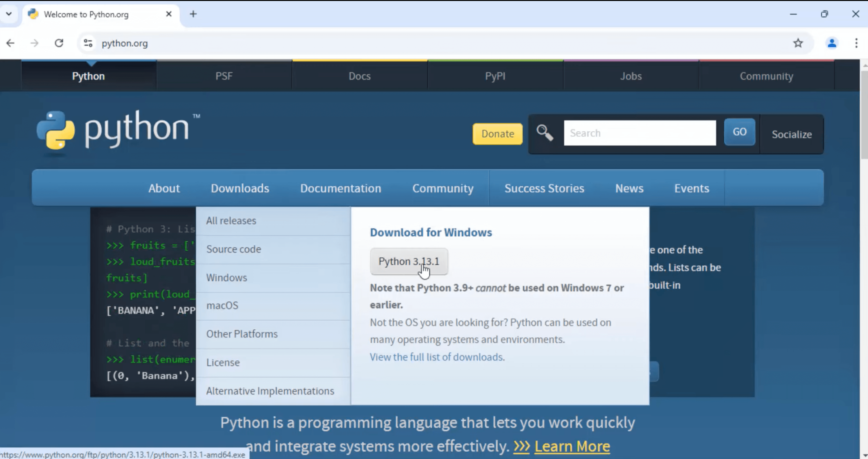Open the PyPI top-bar tab
This screenshot has width=868, height=459.
tap(495, 76)
